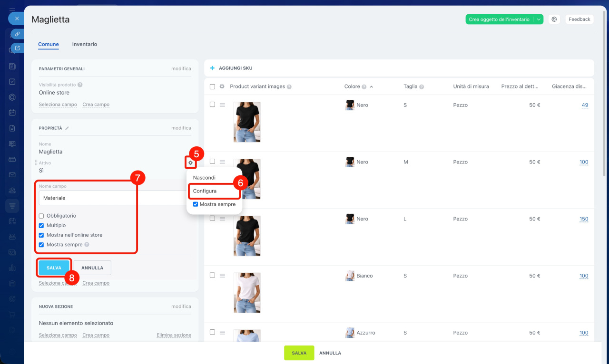Choose Nascondi in the field menu

tap(204, 178)
